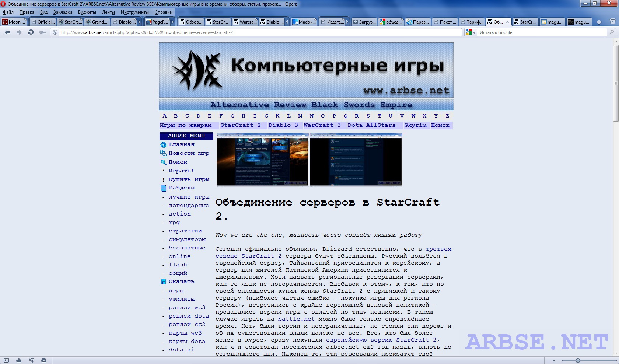Click the Поиск magnifier icon in sidebar

(x=163, y=162)
